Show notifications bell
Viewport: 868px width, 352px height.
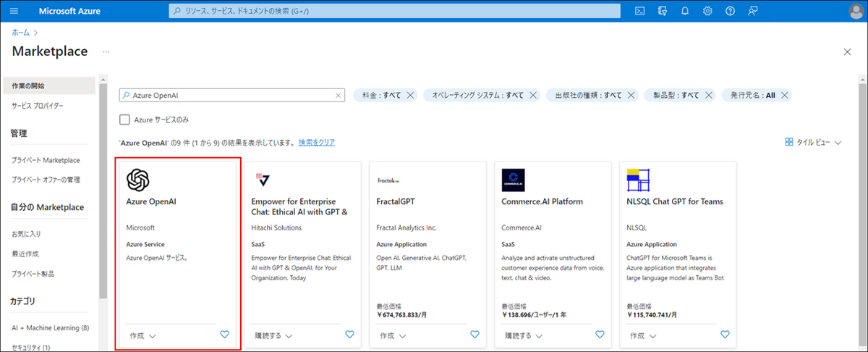point(685,11)
